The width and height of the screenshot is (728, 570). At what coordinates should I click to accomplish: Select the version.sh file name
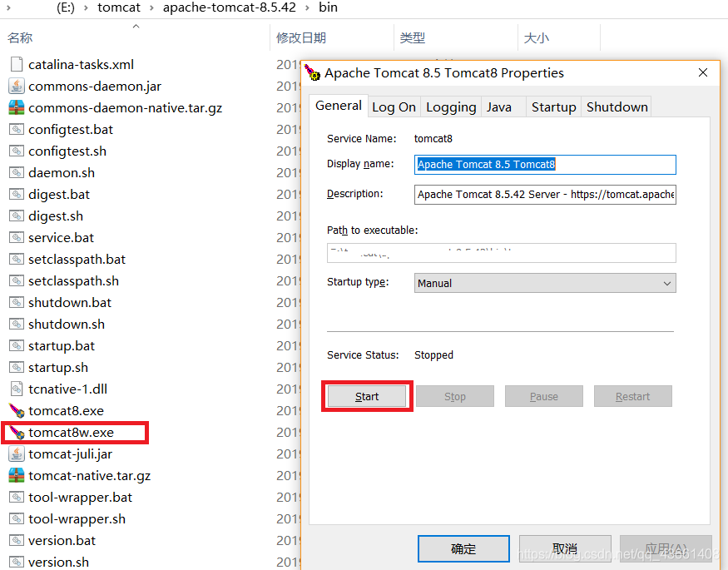pyautogui.click(x=58, y=563)
